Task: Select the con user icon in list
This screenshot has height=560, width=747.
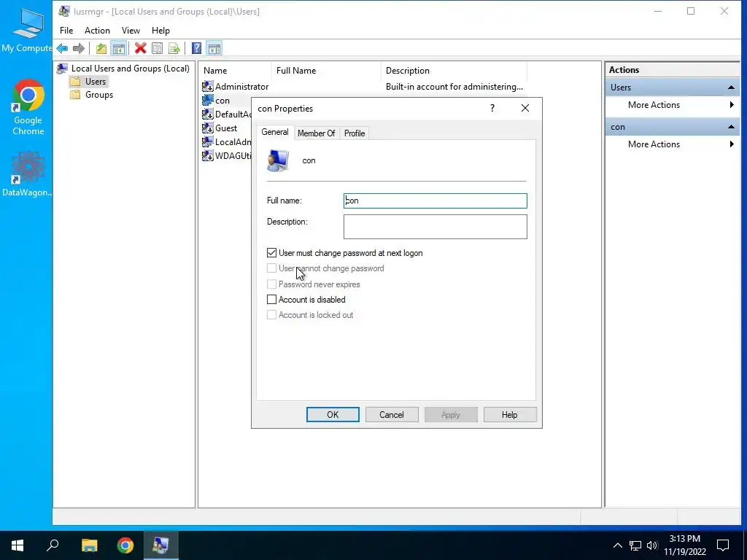Action: 208,100
